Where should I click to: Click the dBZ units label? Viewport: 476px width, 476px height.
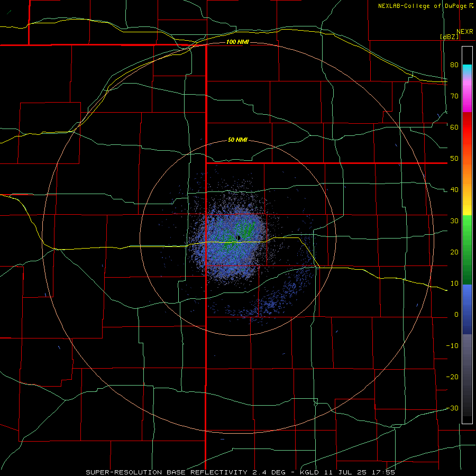click(449, 36)
